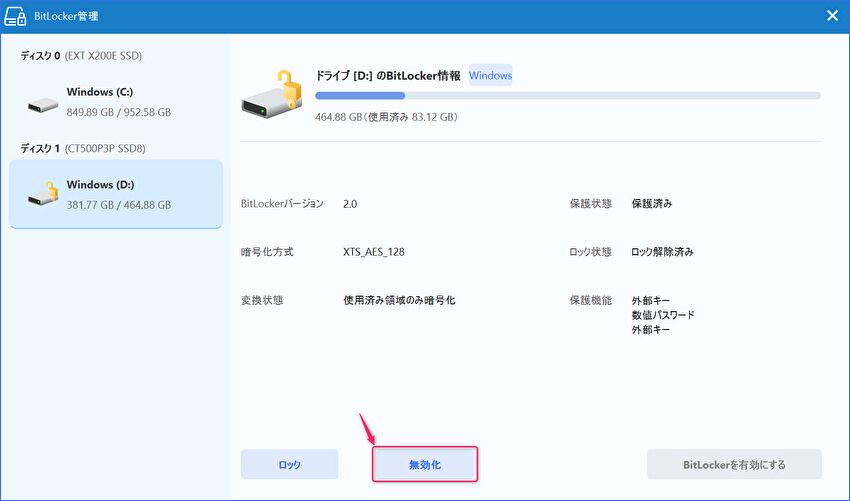Click the ロック状態 label

(590, 252)
